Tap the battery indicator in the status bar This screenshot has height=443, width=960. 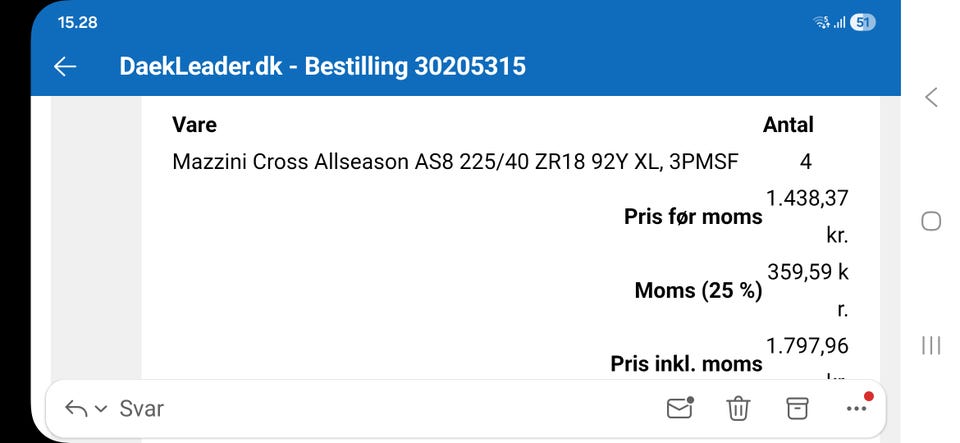[x=863, y=23]
